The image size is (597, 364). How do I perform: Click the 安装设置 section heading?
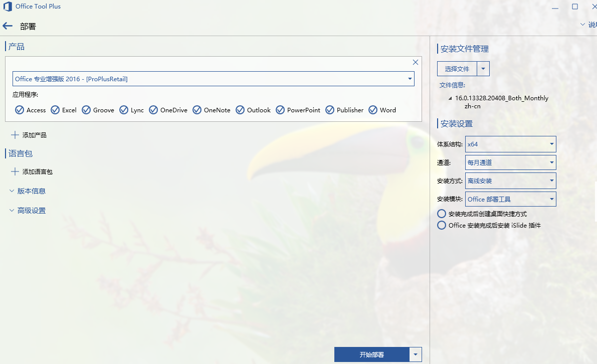pos(457,124)
